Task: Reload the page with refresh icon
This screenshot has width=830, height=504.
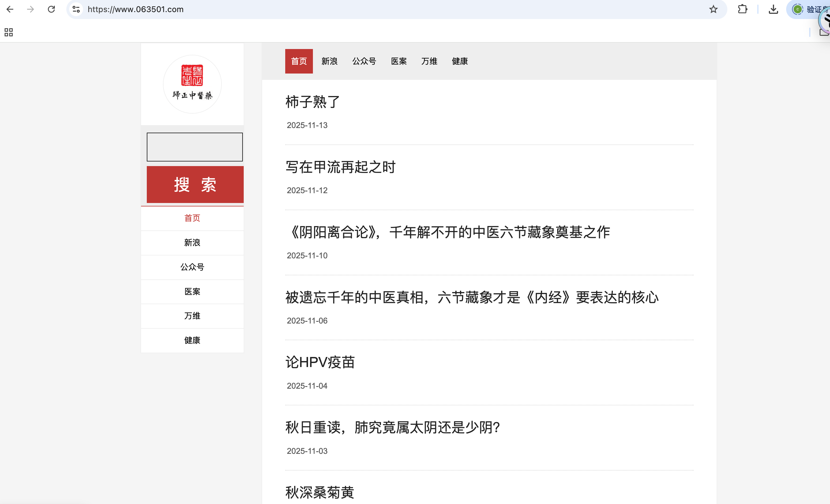Action: (x=51, y=9)
